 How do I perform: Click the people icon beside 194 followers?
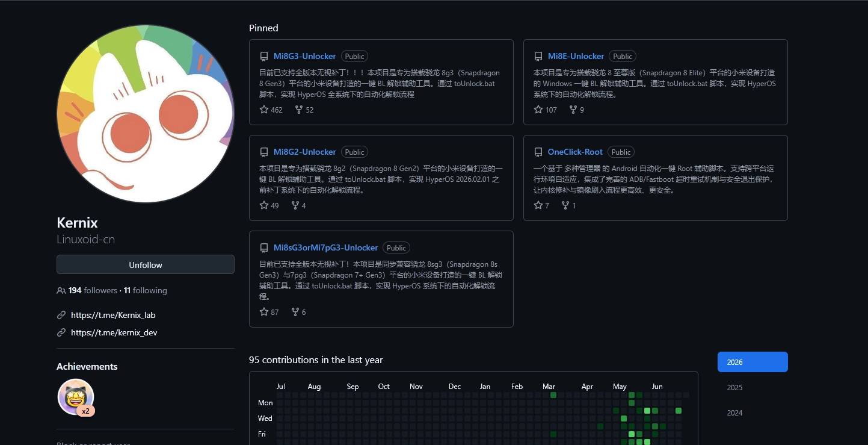click(x=61, y=291)
